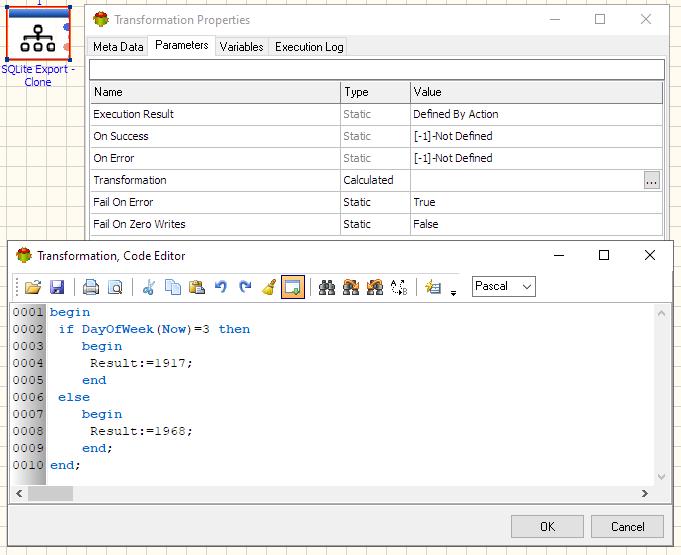Sort by the Type column header
681x555 pixels.
coord(375,92)
